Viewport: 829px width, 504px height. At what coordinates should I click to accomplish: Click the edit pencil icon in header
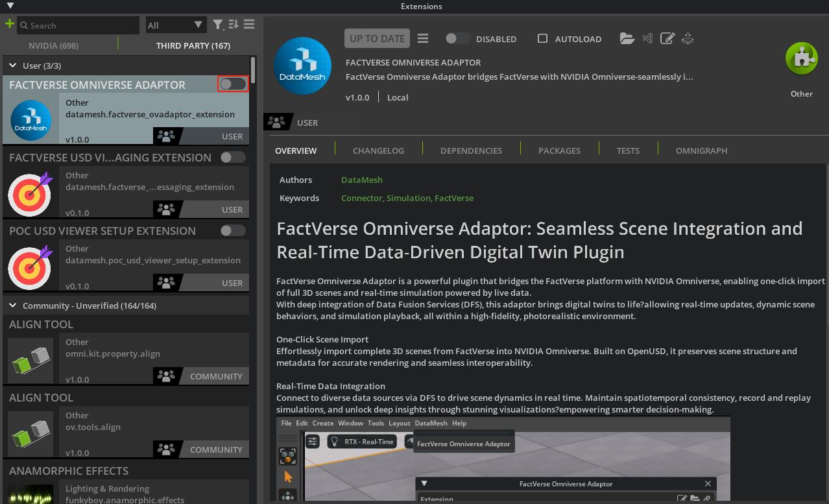[667, 38]
